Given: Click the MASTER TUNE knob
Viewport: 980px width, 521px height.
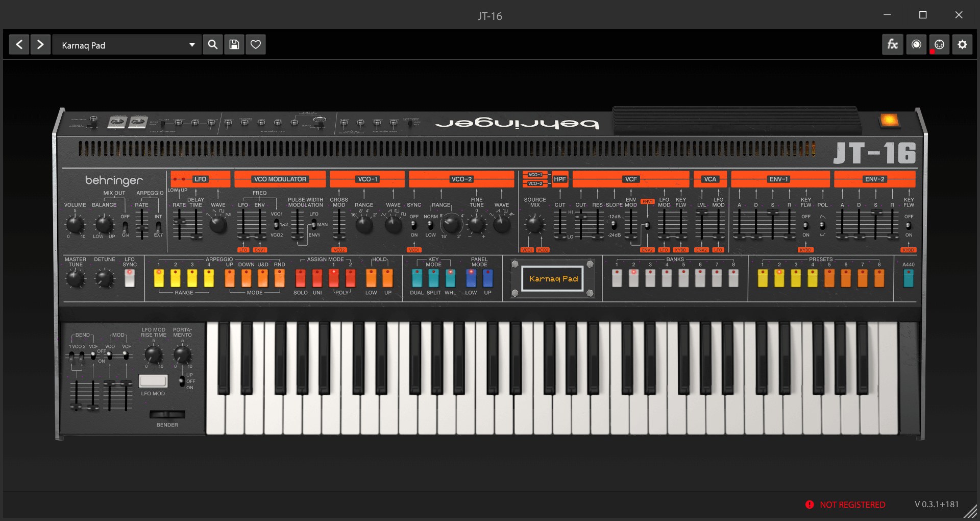Looking at the screenshot, I should tap(76, 279).
